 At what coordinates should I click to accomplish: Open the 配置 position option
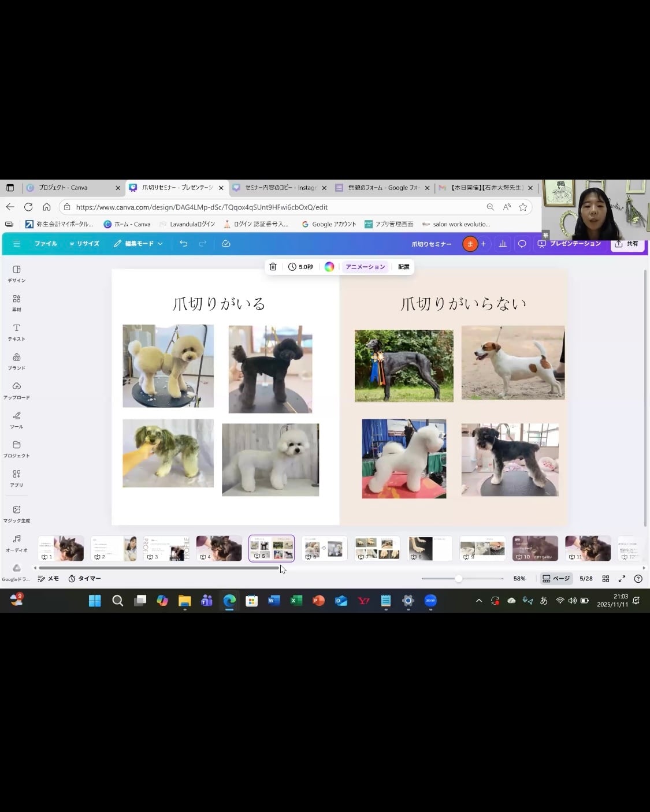tap(404, 267)
